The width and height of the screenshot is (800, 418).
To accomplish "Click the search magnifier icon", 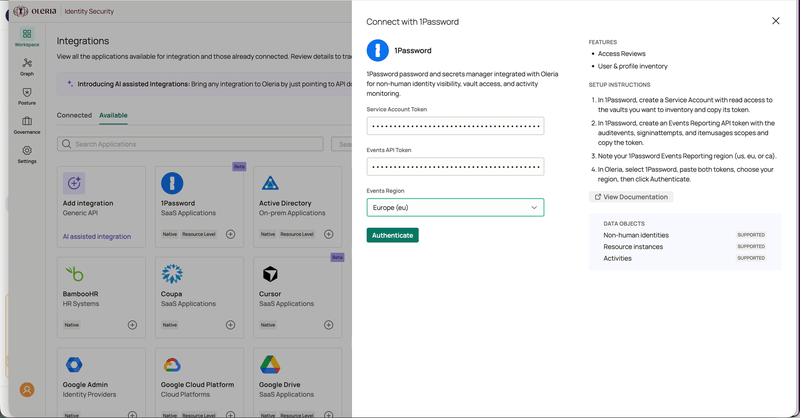I will (x=66, y=144).
